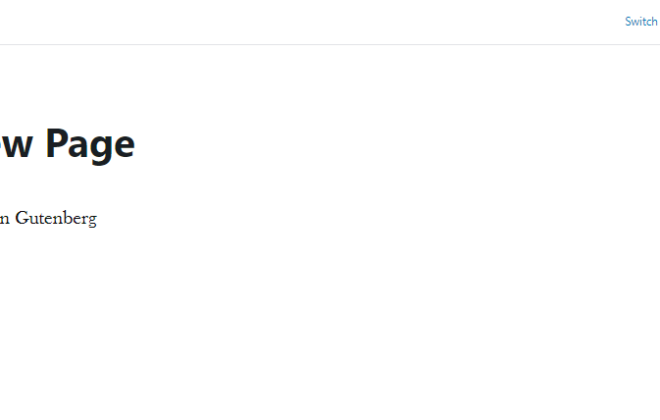The height and width of the screenshot is (420, 660).
Task: Click the space between title and paragraph
Action: coord(67,187)
